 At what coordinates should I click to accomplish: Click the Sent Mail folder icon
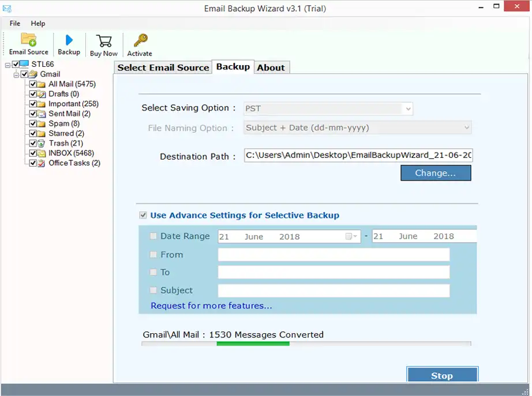[41, 114]
